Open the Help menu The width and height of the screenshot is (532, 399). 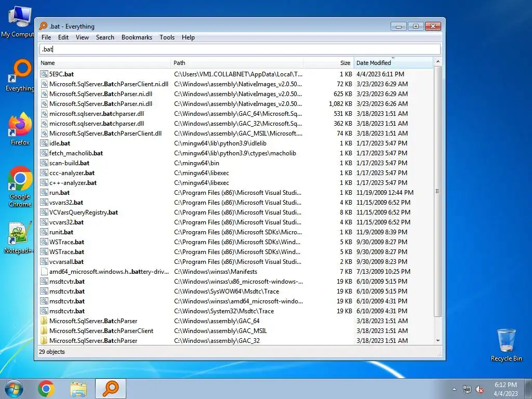coord(188,37)
